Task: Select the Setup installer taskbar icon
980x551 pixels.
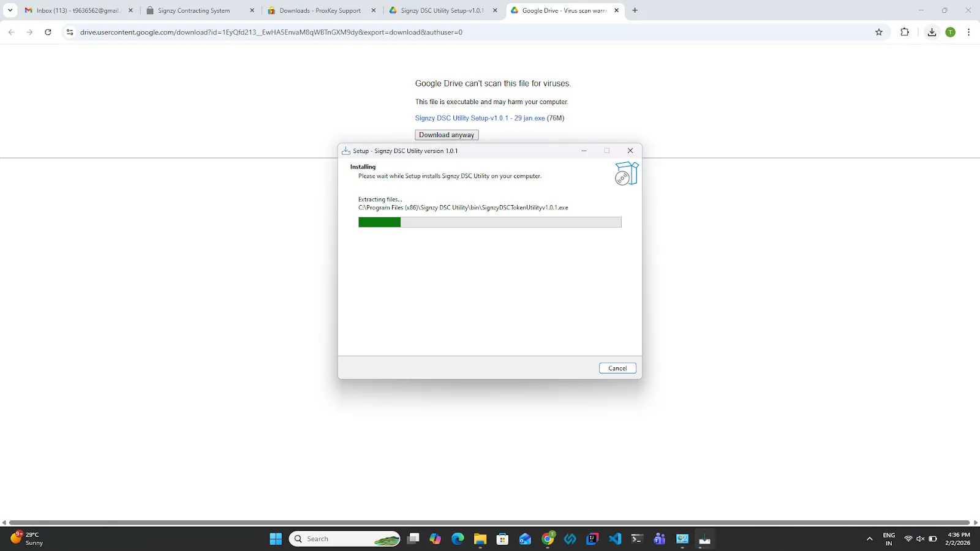Action: coord(704,539)
